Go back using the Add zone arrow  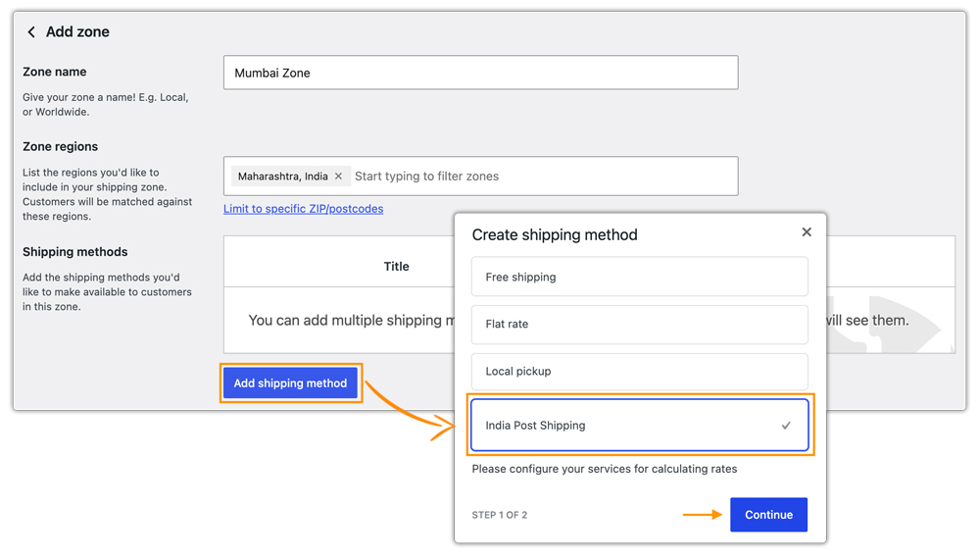click(x=31, y=32)
